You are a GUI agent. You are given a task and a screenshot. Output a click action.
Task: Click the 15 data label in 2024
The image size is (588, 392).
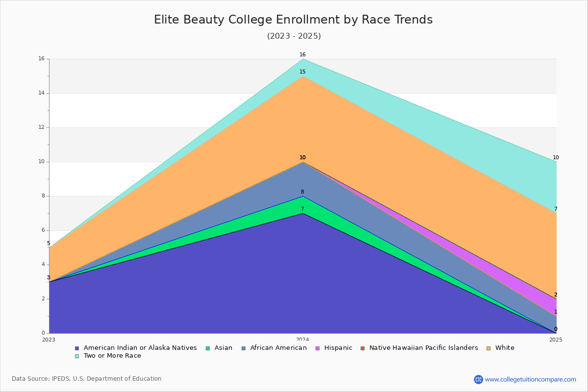pyautogui.click(x=302, y=72)
